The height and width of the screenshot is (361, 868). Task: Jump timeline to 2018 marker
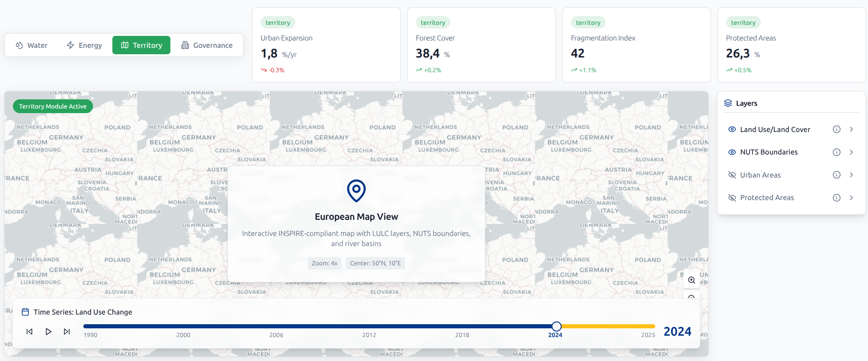tap(462, 335)
